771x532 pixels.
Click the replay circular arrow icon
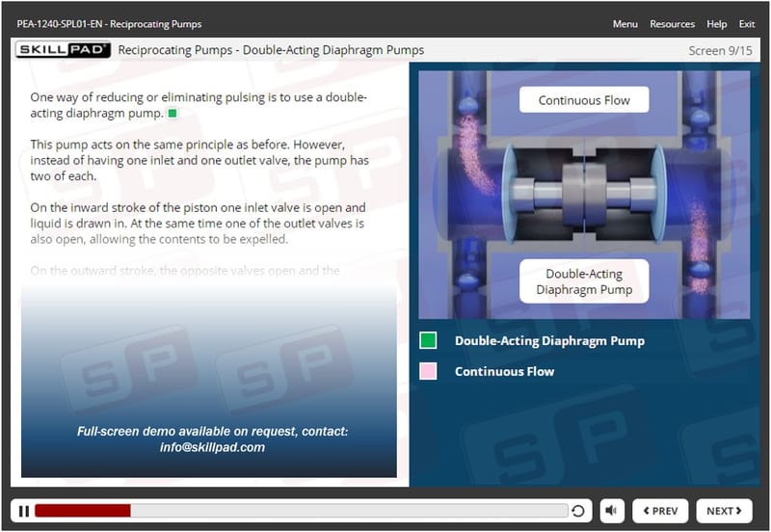[x=578, y=511]
